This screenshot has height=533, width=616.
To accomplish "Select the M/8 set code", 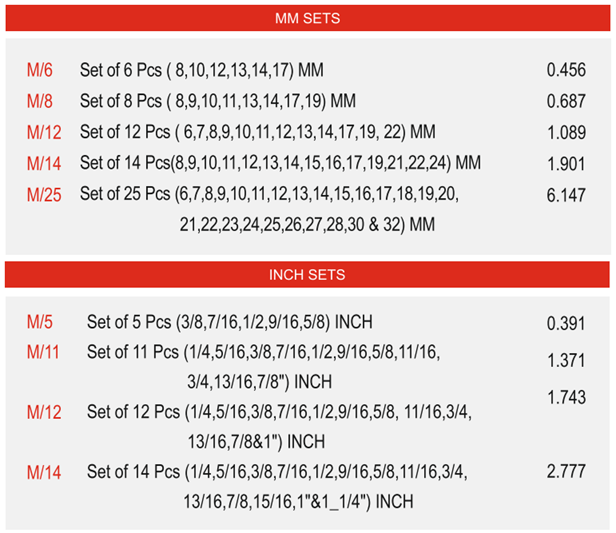I will [40, 101].
